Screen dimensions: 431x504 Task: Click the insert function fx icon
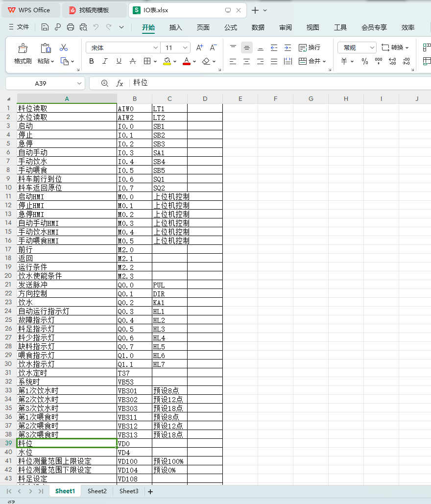120,83
